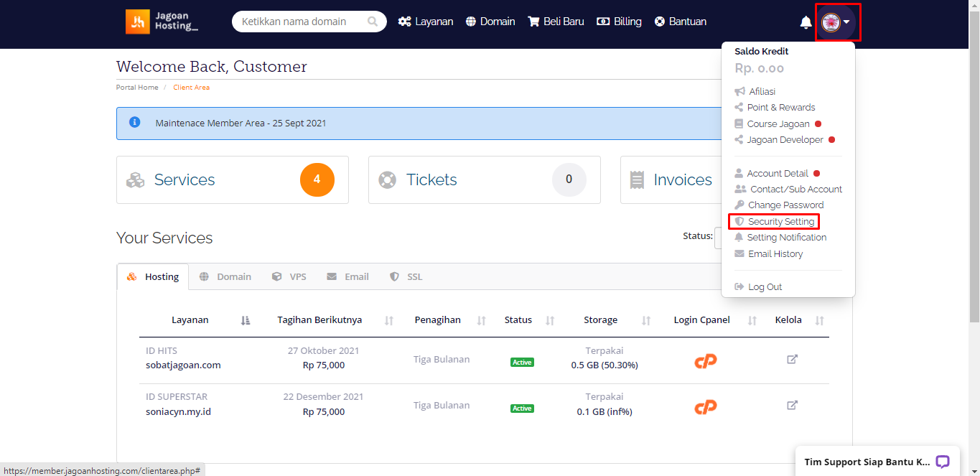Click the Tickets count badge 0
The height and width of the screenshot is (476, 980).
569,179
